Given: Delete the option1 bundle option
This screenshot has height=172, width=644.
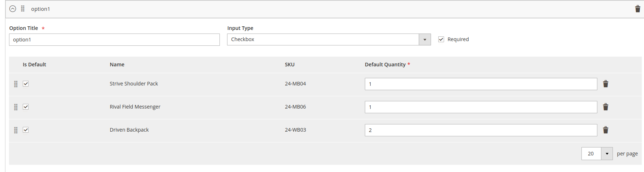Looking at the screenshot, I should tap(637, 9).
